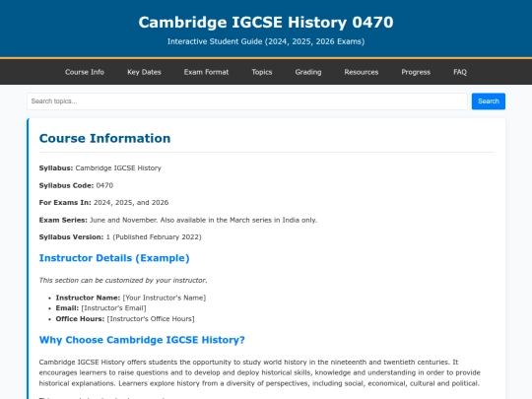The height and width of the screenshot is (399, 532).
Task: Select the Syllabus Code 0470 line
Action: (76, 185)
